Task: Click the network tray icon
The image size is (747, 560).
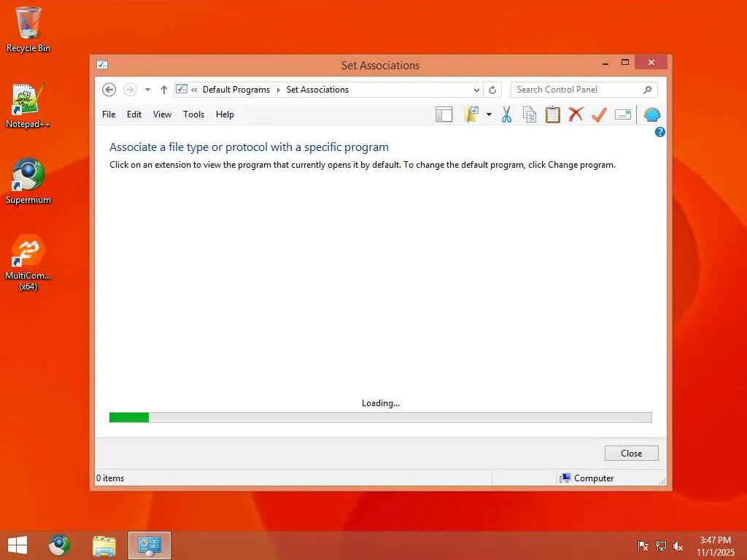Action: pos(660,546)
